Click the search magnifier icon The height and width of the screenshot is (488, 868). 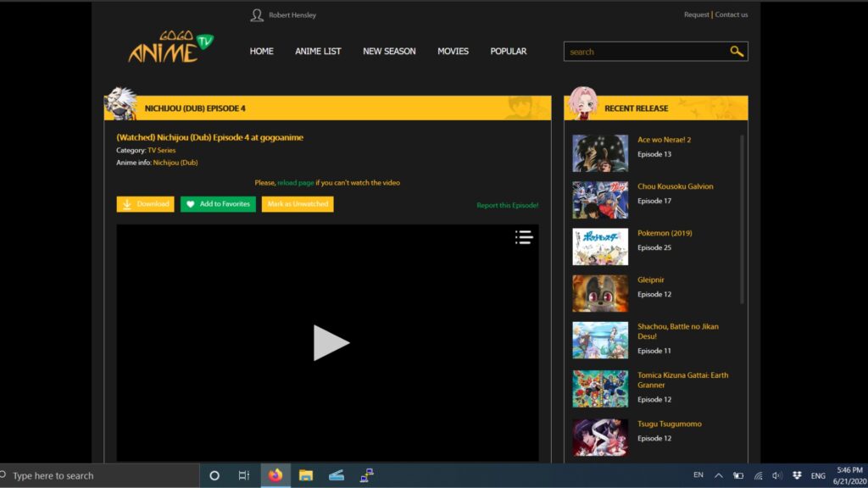tap(737, 52)
